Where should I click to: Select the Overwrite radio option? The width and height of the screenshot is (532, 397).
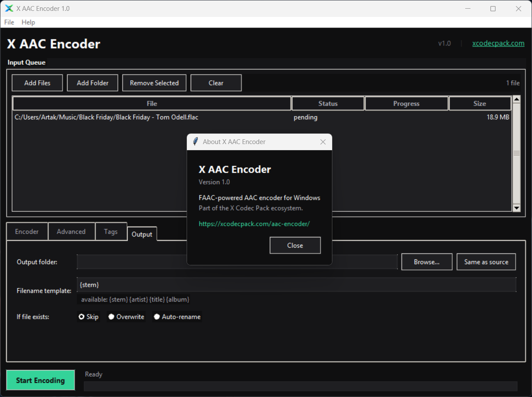pyautogui.click(x=126, y=317)
